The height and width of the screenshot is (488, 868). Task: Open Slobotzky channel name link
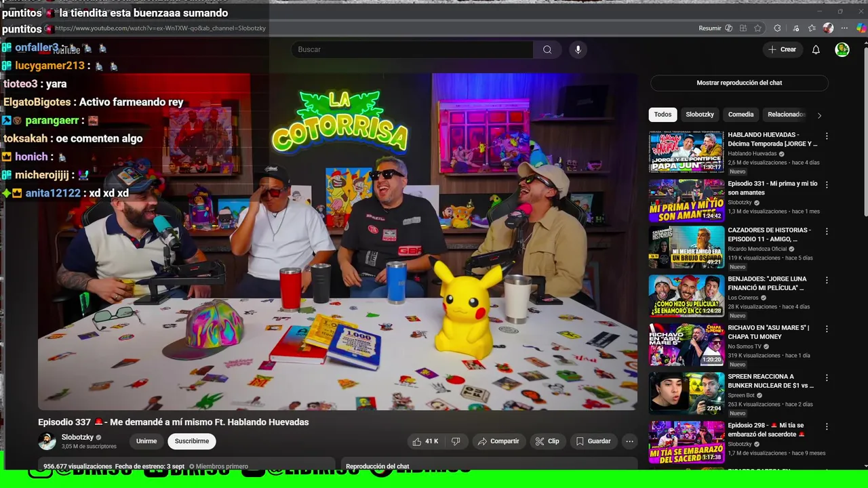click(x=77, y=437)
